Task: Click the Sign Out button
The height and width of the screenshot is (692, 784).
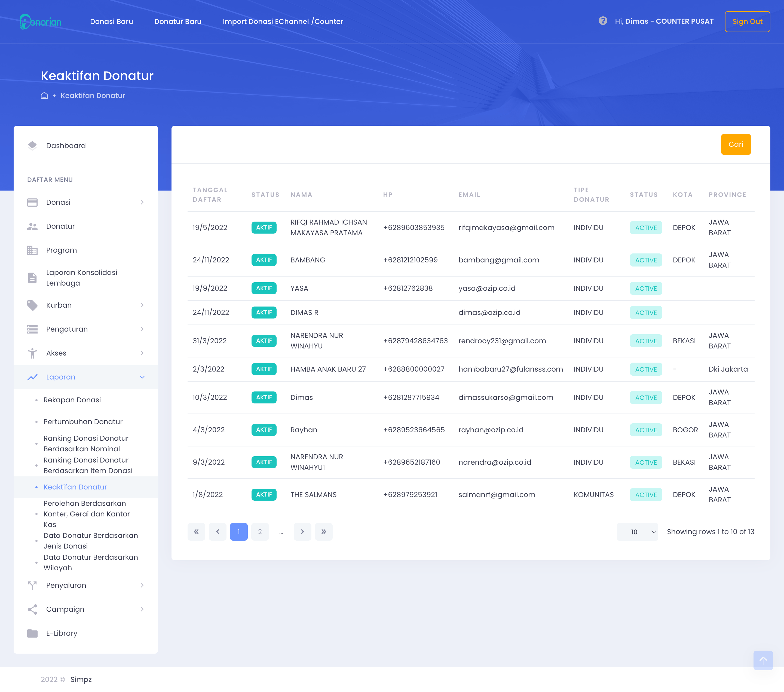Action: pyautogui.click(x=747, y=22)
